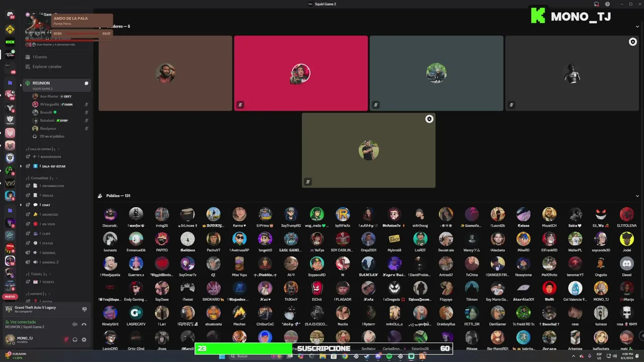Image resolution: width=644 pixels, height=362 pixels.
Task: Open the Windows Start button
Action: coord(222,356)
